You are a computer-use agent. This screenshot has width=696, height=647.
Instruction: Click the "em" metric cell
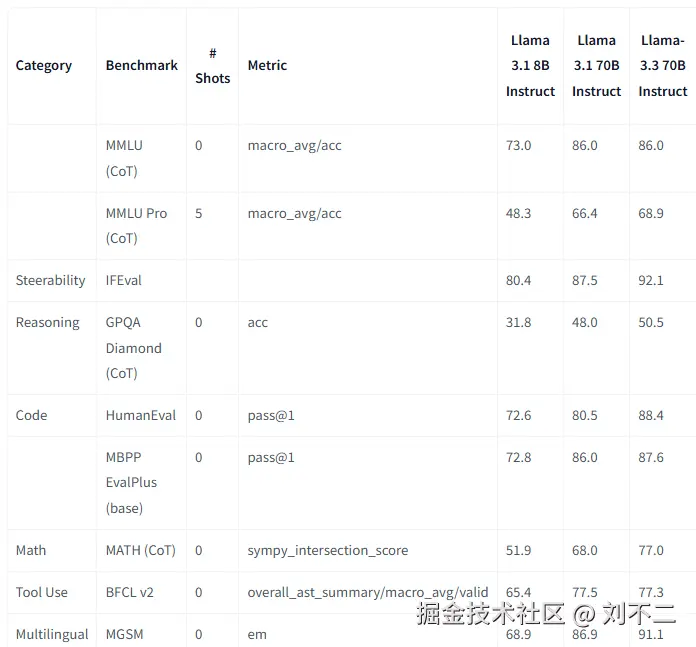coord(257,635)
